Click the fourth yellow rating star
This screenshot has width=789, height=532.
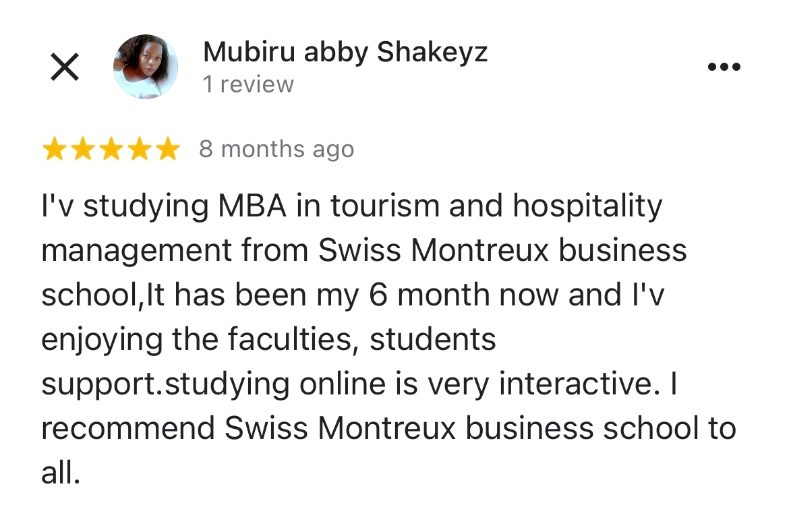tap(140, 150)
